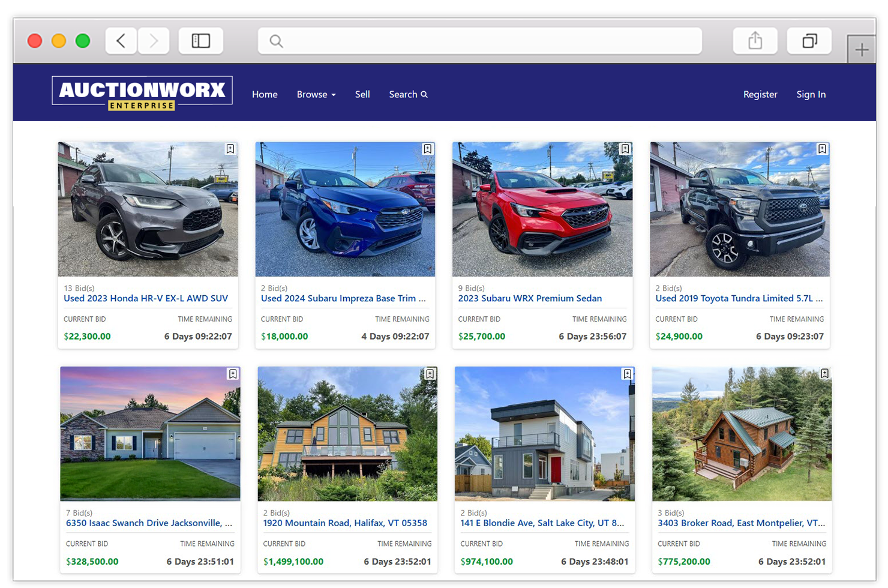Click the $25,700.00 current bid
888x588 pixels.
(x=482, y=337)
